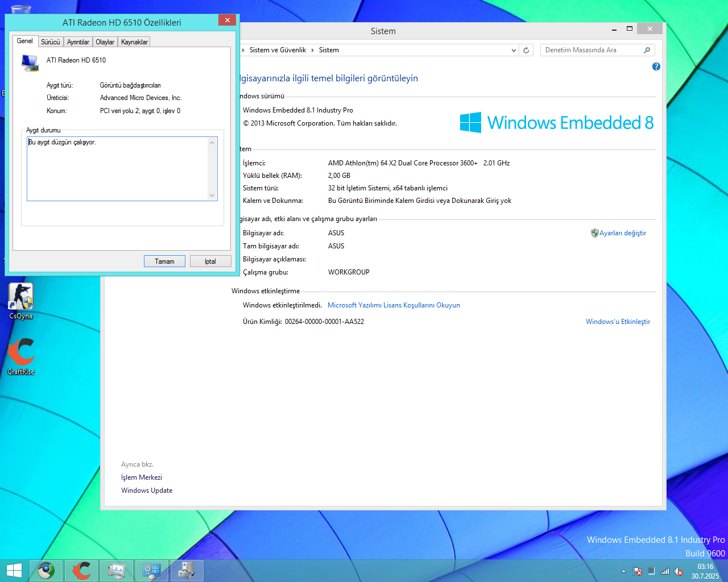The width and height of the screenshot is (728, 582).
Task: Close the ATI Radeon HD 6510 properties dialog
Action: point(227,20)
